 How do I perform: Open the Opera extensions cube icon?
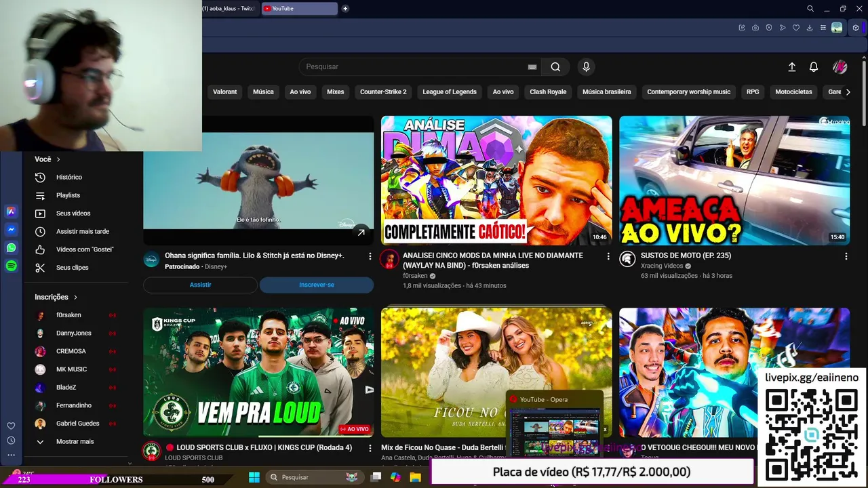pyautogui.click(x=856, y=28)
